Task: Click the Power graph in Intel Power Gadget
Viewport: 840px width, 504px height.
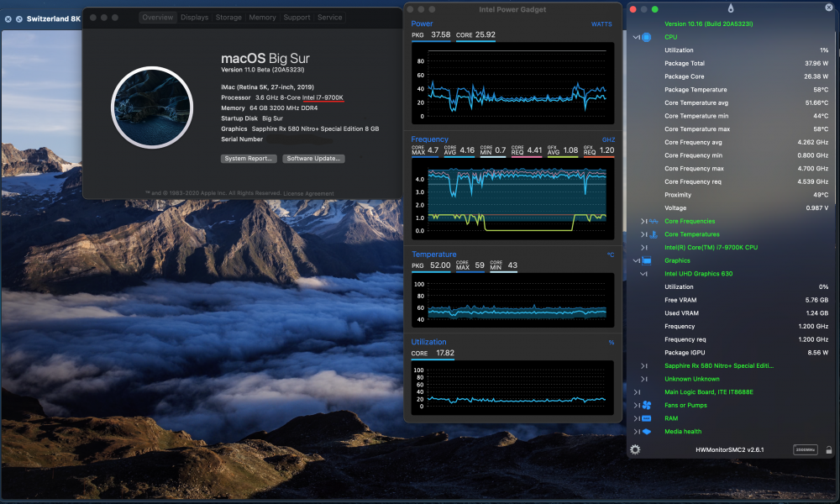Action: 512,83
